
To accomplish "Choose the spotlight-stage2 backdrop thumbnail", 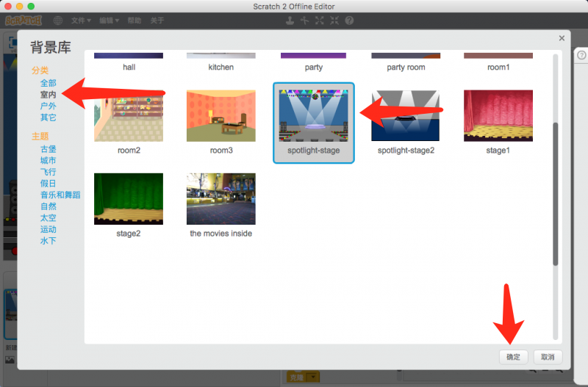I will [x=406, y=116].
